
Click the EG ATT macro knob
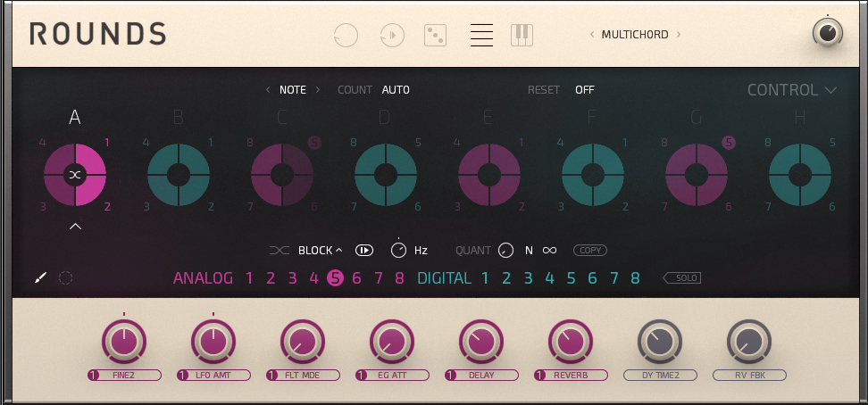coord(392,342)
